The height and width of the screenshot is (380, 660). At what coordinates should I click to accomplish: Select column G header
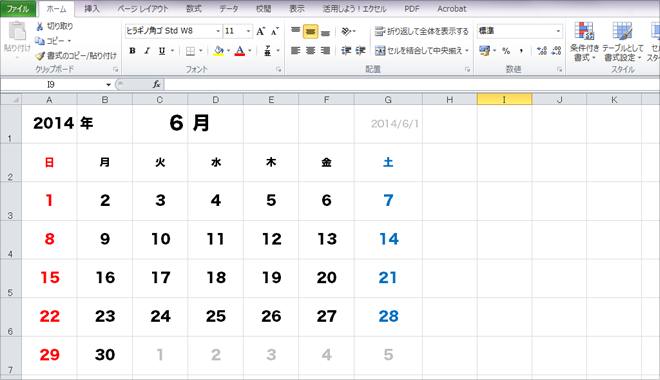(x=388, y=100)
